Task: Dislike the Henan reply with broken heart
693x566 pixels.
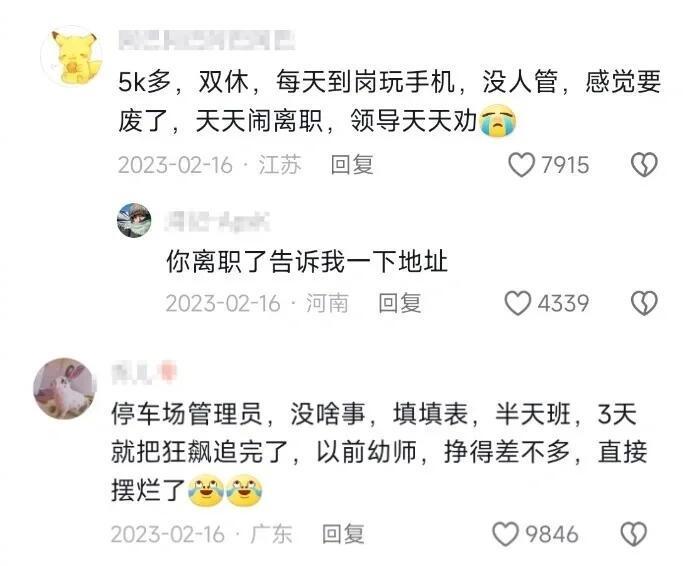Action: [644, 303]
